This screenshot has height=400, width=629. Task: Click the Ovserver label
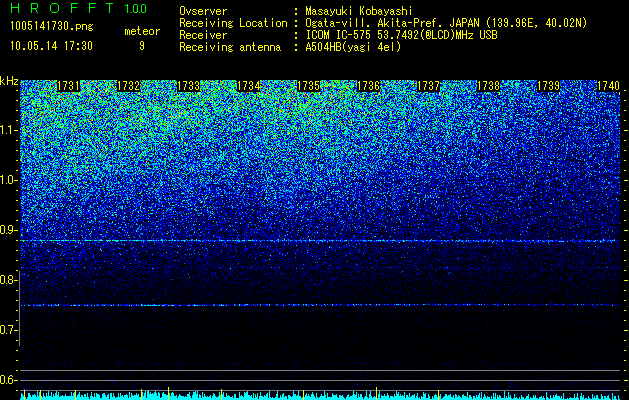(x=203, y=11)
